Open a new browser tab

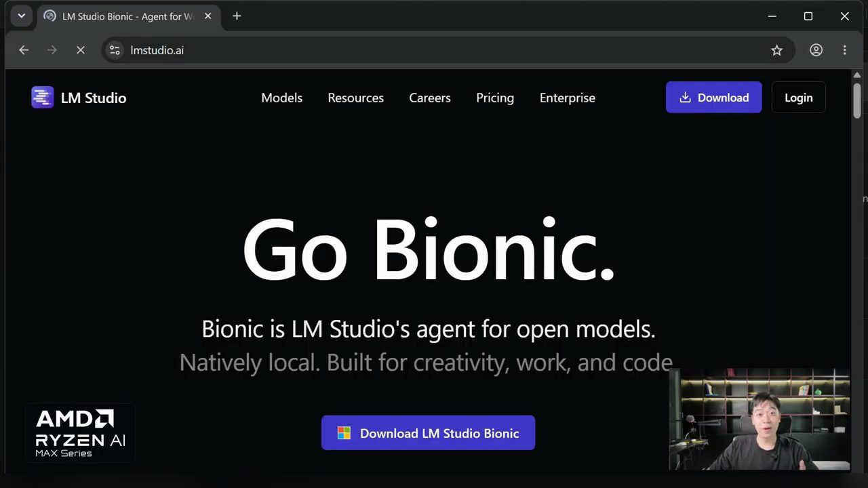click(x=237, y=16)
